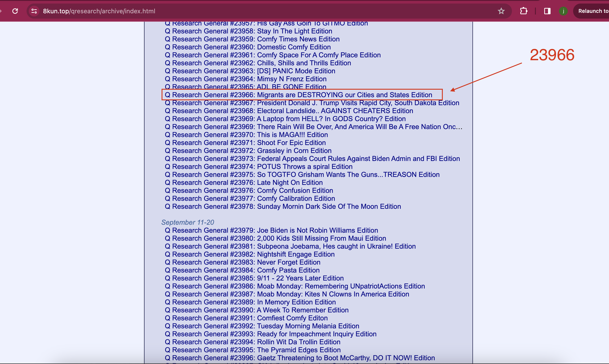Image resolution: width=609 pixels, height=364 pixels.
Task: Open Q Research General #23958 Stay In The Light
Action: pos(248,31)
